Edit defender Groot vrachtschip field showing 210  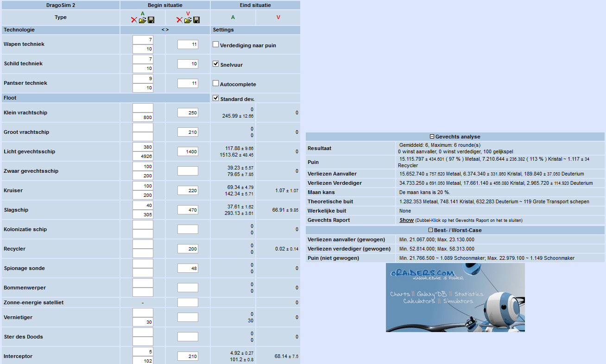[188, 132]
